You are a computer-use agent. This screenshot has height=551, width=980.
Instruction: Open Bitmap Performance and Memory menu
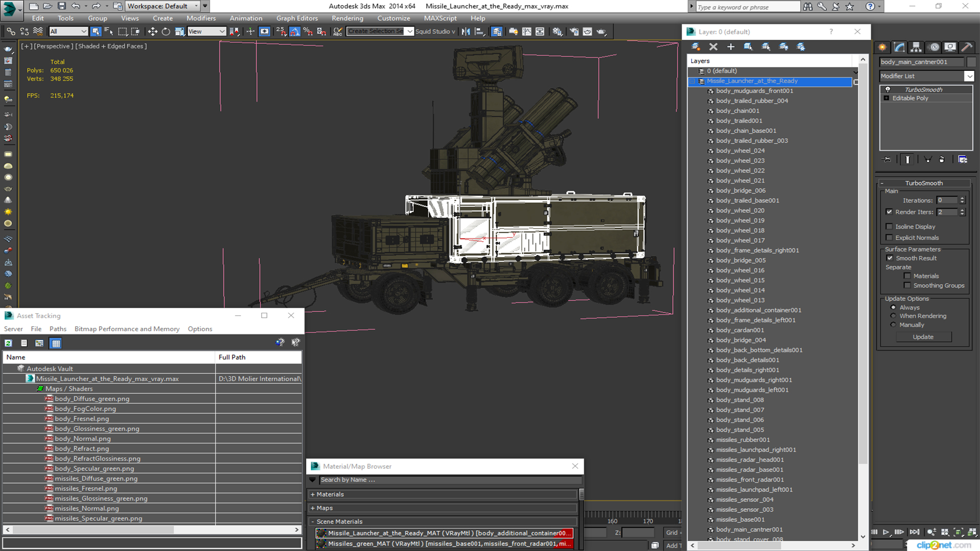pyautogui.click(x=127, y=329)
